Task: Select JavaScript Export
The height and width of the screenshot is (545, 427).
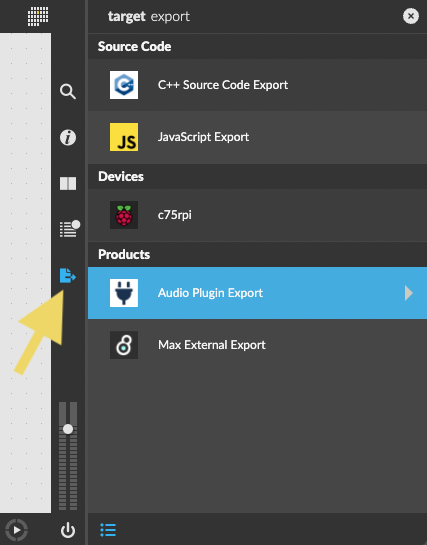Action: (x=257, y=137)
